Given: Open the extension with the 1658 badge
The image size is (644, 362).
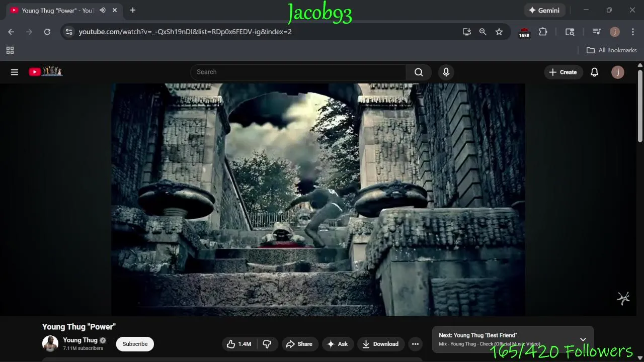Looking at the screenshot, I should (x=524, y=32).
